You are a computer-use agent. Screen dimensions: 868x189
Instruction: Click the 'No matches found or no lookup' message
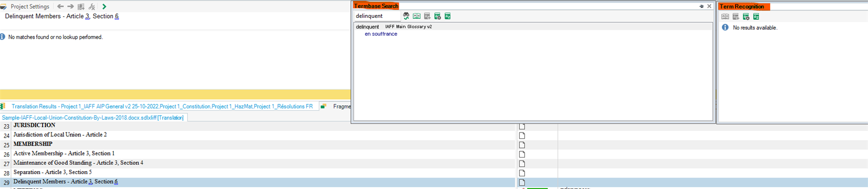click(55, 37)
